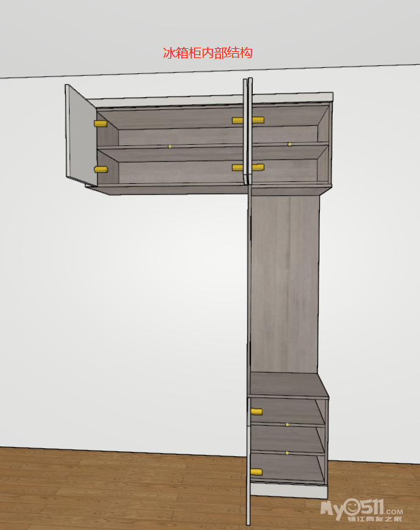Click the white toe kick under lower cabinet
Image resolution: width=420 pixels, height=530 pixels.
(x=290, y=491)
